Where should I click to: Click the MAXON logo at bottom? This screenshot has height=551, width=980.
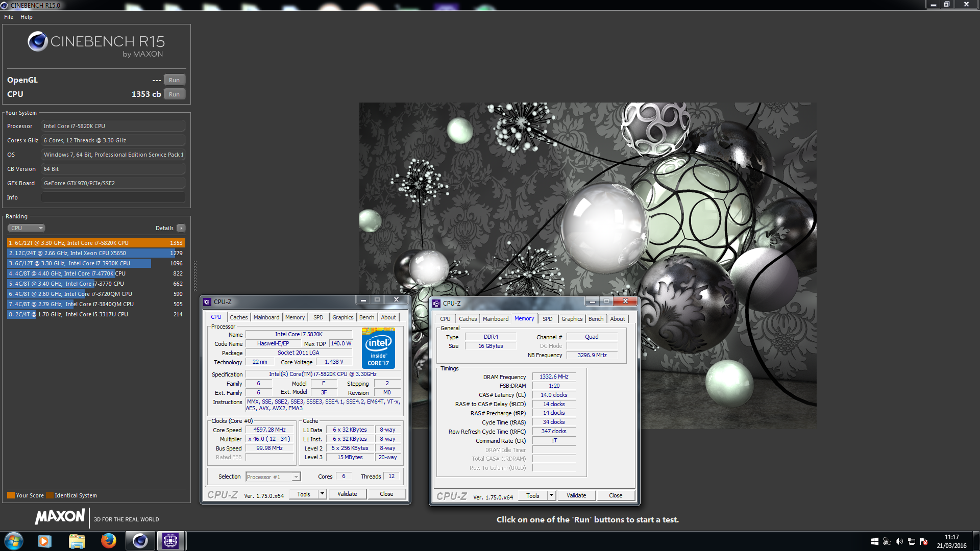(60, 517)
